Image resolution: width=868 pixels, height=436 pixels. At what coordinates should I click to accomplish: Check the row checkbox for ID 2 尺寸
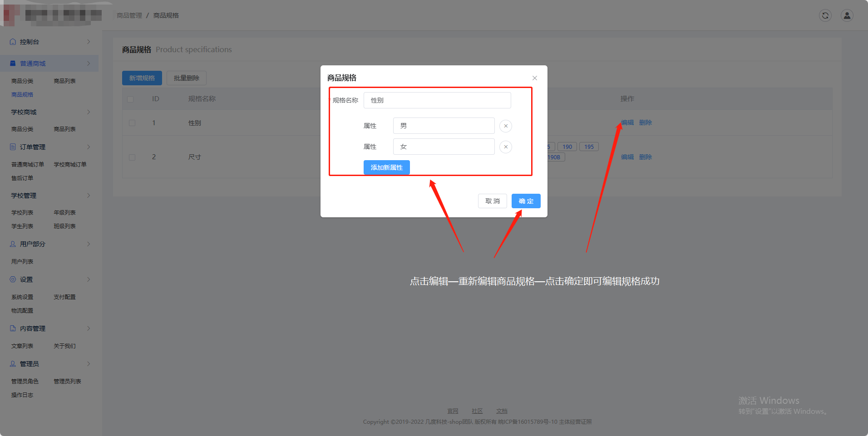tap(132, 157)
